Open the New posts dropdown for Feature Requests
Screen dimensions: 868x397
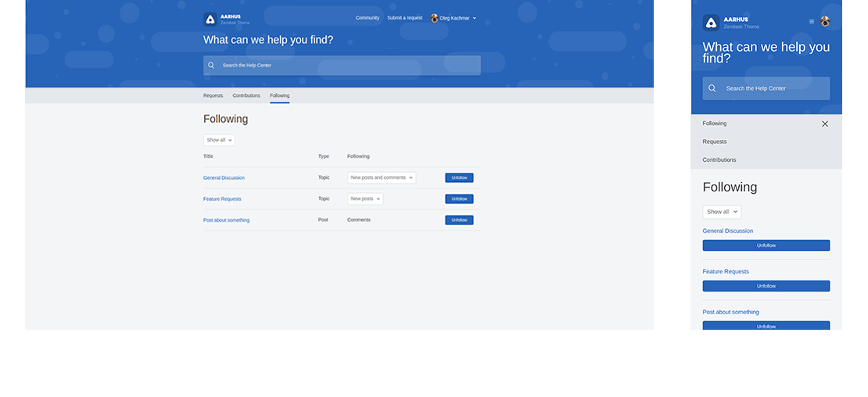365,198
